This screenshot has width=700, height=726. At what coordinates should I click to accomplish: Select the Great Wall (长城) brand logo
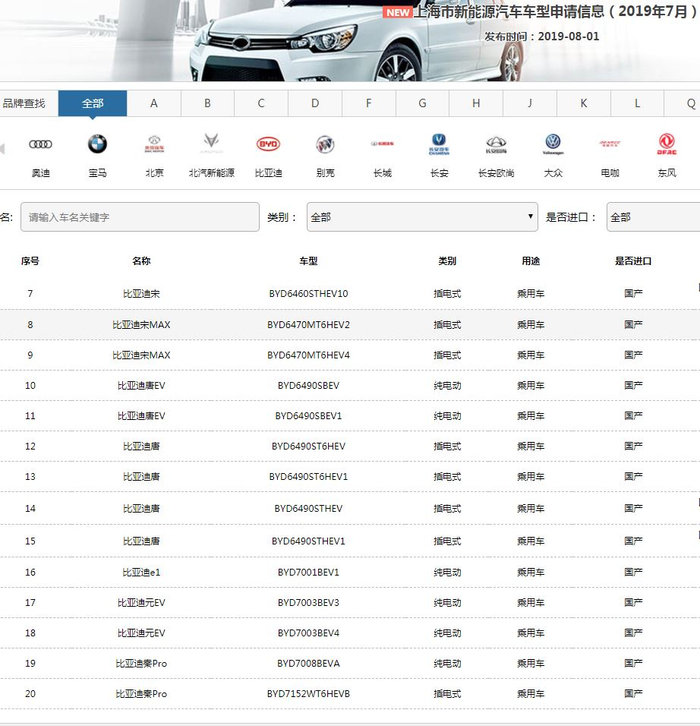pyautogui.click(x=382, y=144)
